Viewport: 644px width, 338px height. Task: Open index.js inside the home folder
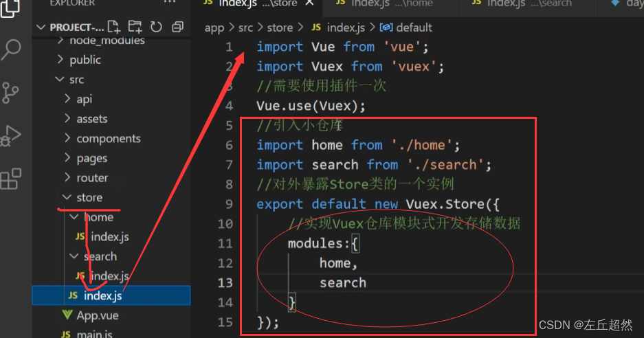[110, 237]
